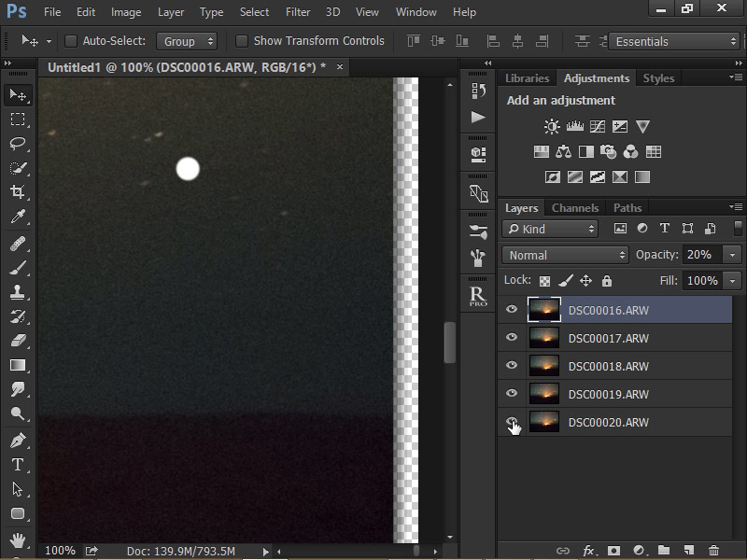Open the Filter menu

(x=298, y=12)
